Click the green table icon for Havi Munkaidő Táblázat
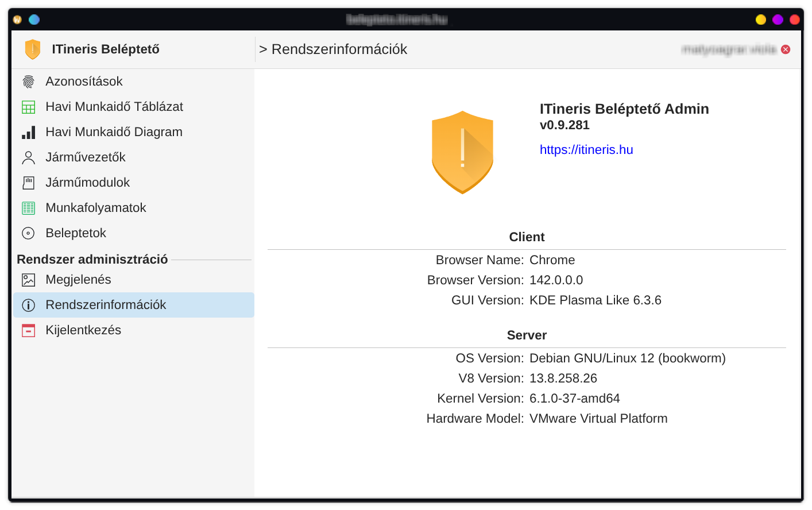 coord(28,107)
